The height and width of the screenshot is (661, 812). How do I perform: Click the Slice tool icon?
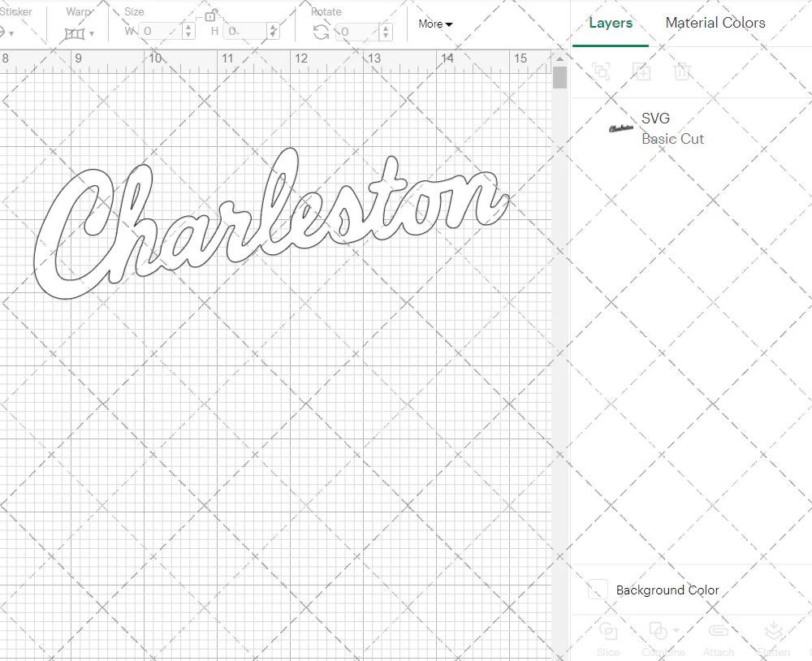click(x=607, y=632)
